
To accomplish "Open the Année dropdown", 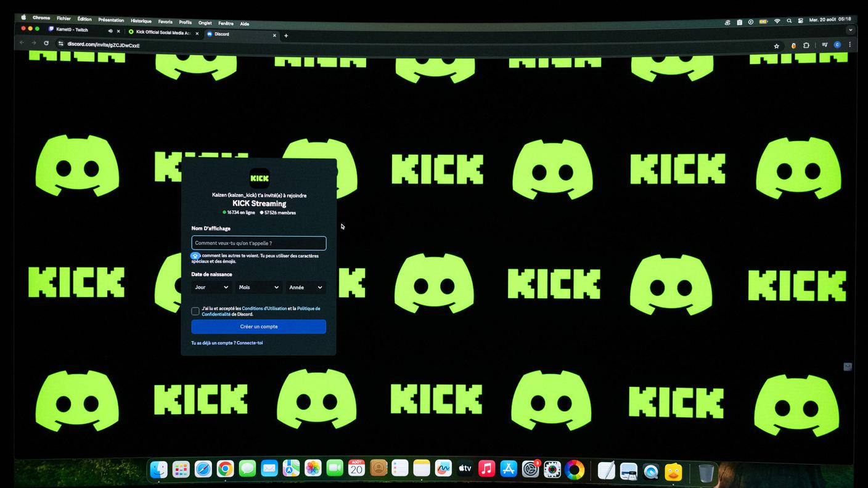I will point(306,288).
